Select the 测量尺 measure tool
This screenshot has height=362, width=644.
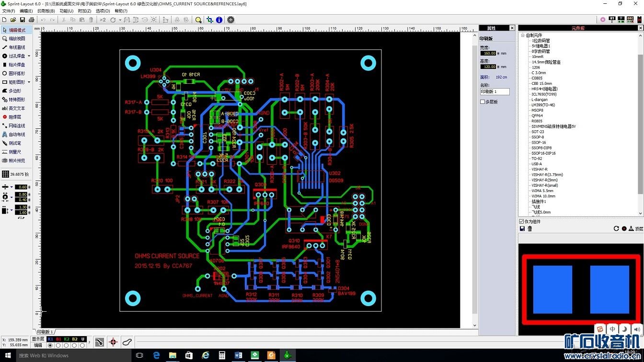pyautogui.click(x=14, y=152)
